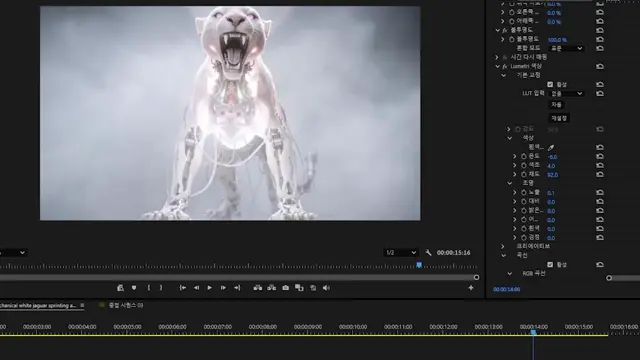
Task: Go to In point button
Action: 183,288
